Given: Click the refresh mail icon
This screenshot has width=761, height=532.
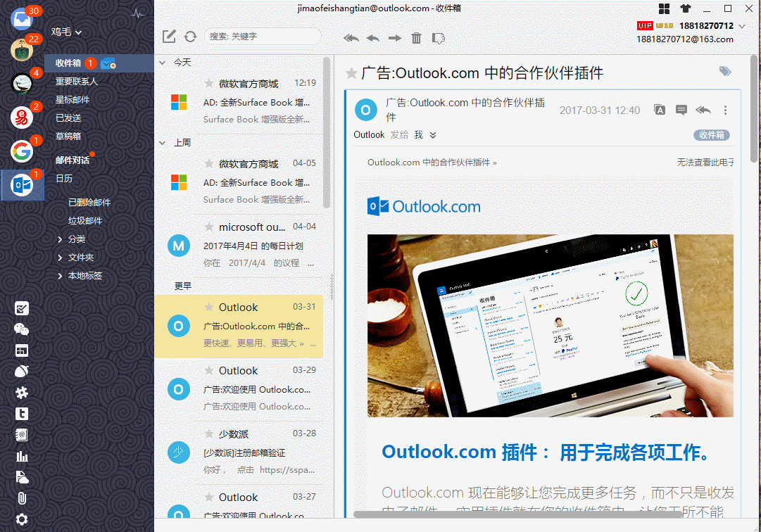Looking at the screenshot, I should 190,37.
